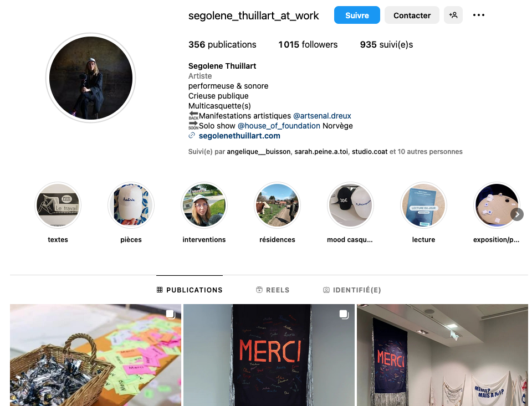Open the profile picture

coord(90,78)
